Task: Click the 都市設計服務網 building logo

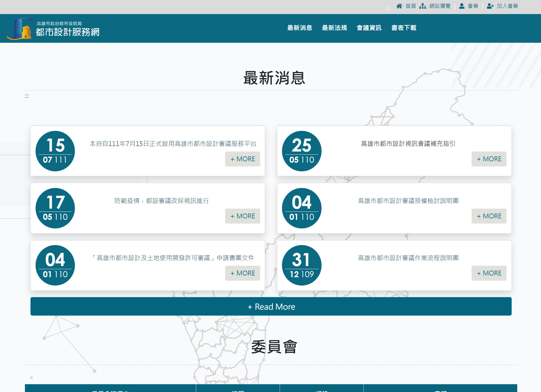Action: click(20, 28)
